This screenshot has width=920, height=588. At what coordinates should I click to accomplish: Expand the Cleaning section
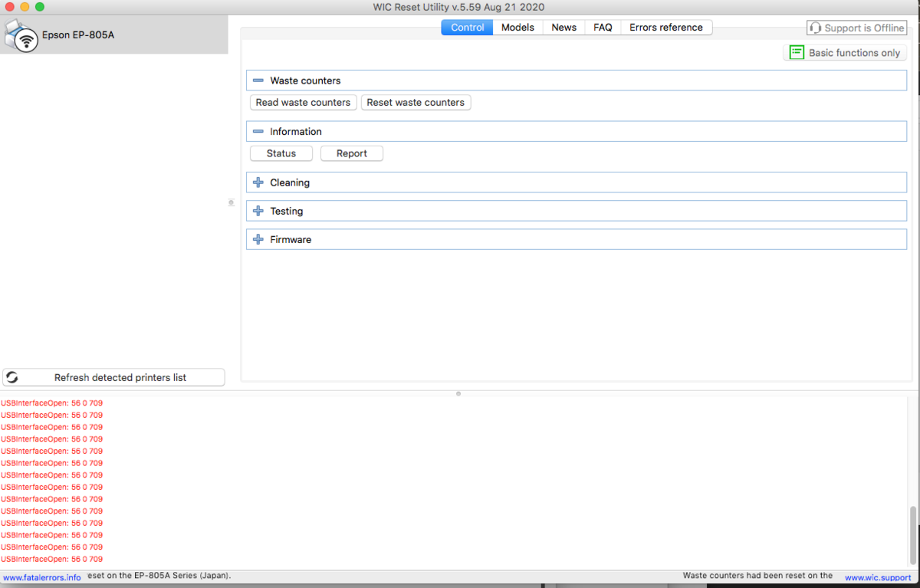click(x=258, y=183)
